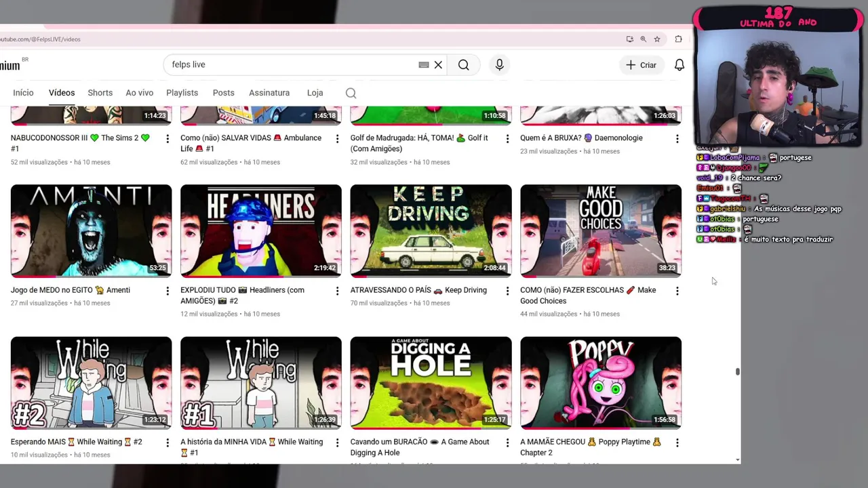Click the Criar create button

(641, 65)
